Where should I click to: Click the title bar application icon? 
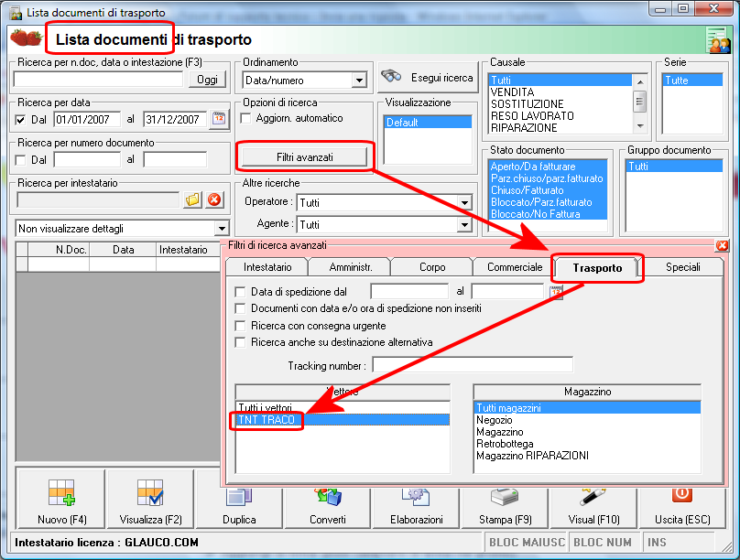[16, 13]
